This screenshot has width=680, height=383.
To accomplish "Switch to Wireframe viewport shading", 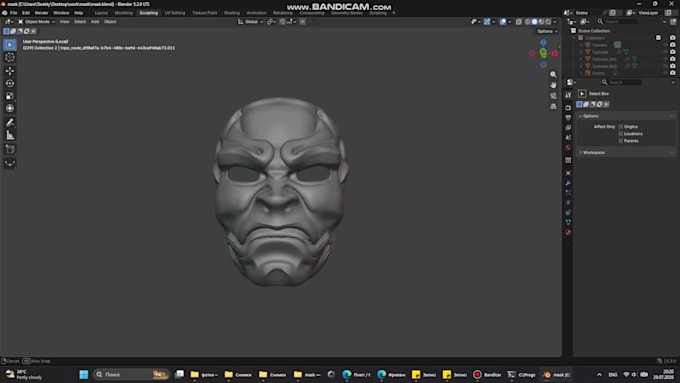I will pyautogui.click(x=528, y=22).
